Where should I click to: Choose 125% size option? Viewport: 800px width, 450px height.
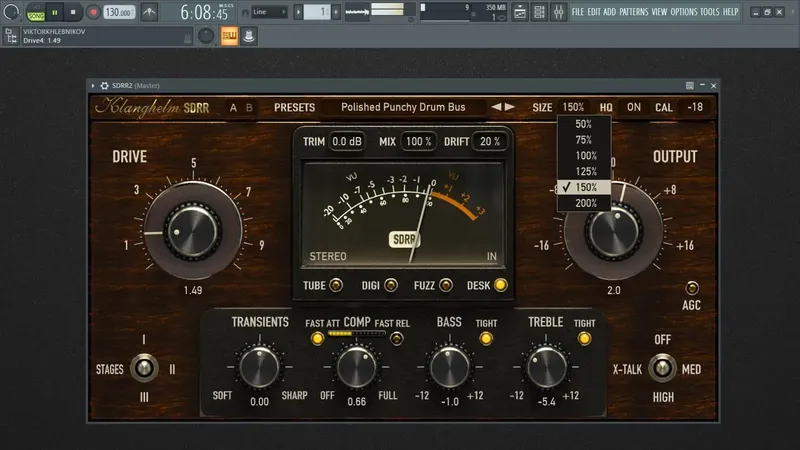tap(584, 171)
